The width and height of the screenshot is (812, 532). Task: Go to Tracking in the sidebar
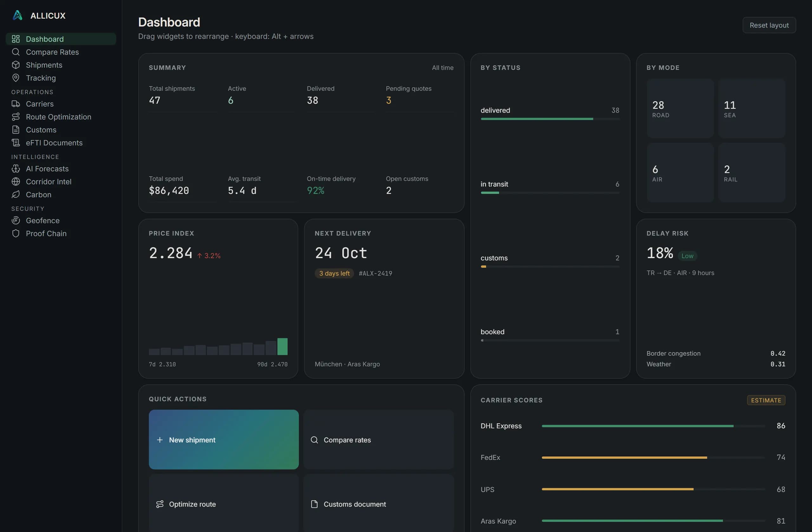(61, 78)
